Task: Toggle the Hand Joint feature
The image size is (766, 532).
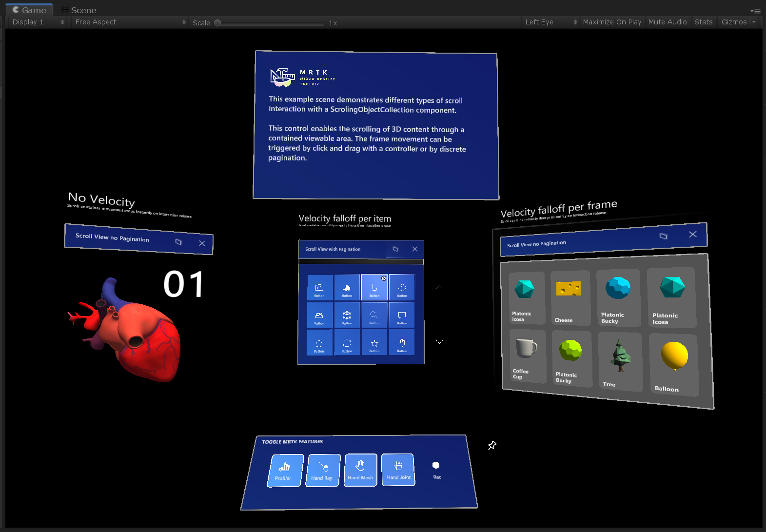Action: click(398, 470)
